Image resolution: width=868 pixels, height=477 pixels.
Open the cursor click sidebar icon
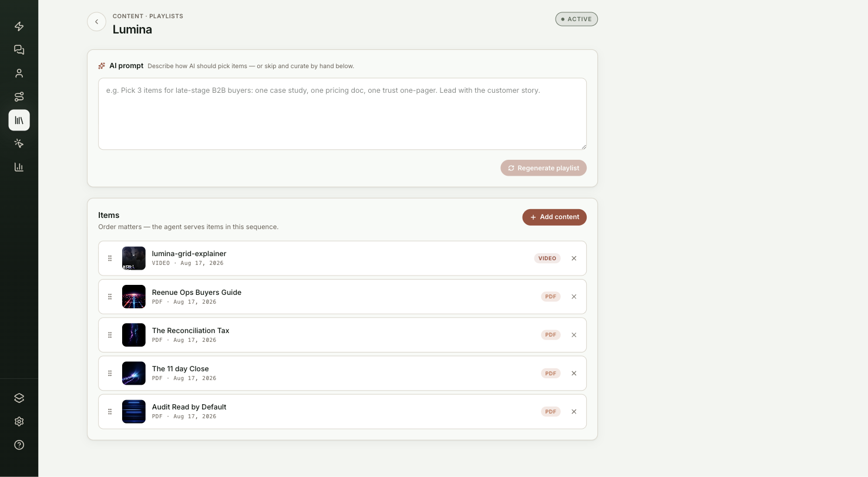[19, 143]
